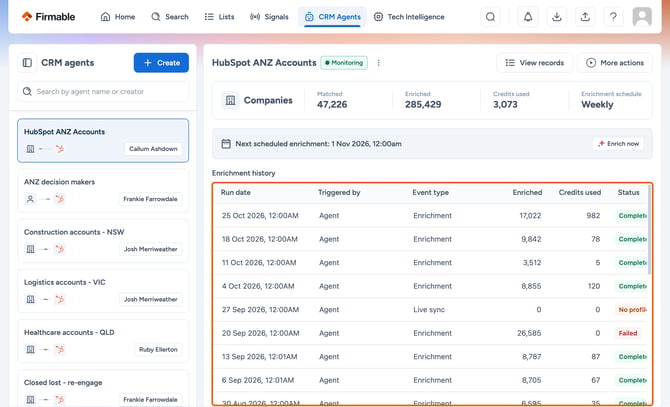Select CRM Agents tab

[332, 17]
